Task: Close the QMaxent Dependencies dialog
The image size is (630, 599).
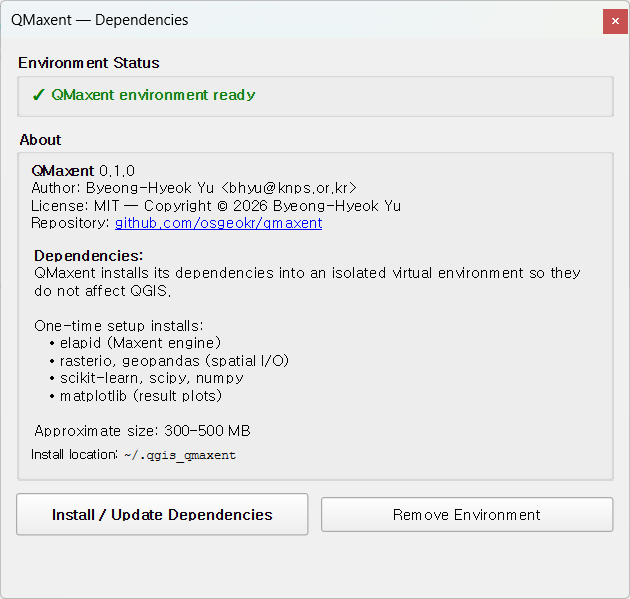Action: point(615,21)
